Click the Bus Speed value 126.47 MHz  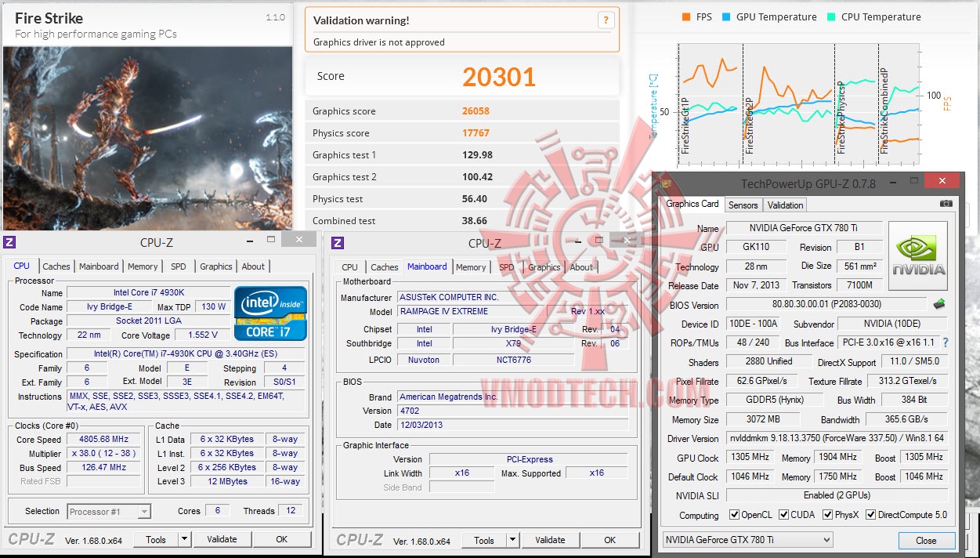104,467
